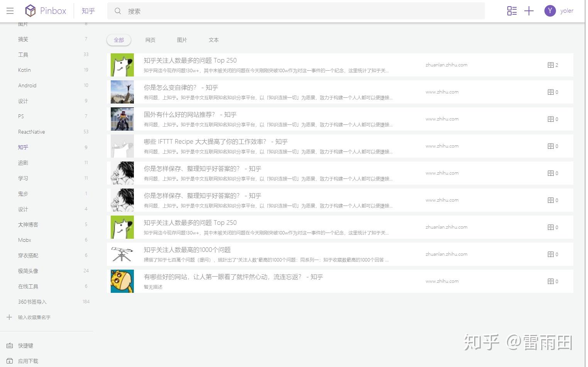Select the 图片 filter tab
The height and width of the screenshot is (367, 588).
(182, 40)
